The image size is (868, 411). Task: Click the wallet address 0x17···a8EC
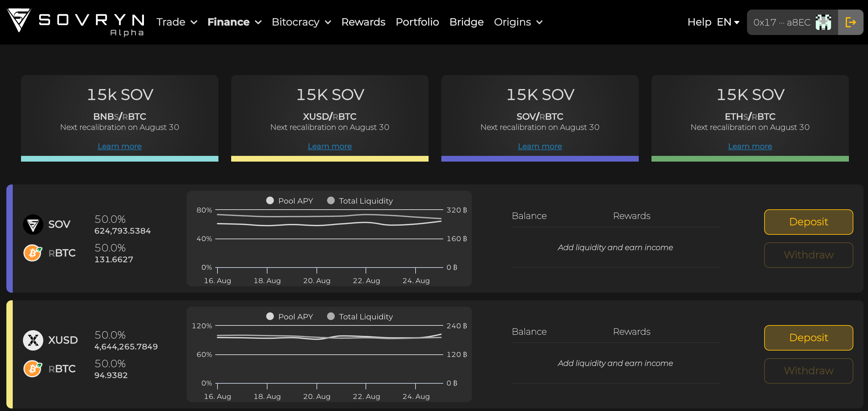[782, 22]
